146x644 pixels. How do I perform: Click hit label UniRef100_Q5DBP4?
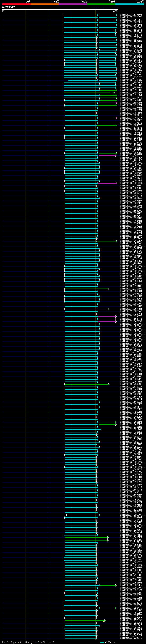[131, 422]
